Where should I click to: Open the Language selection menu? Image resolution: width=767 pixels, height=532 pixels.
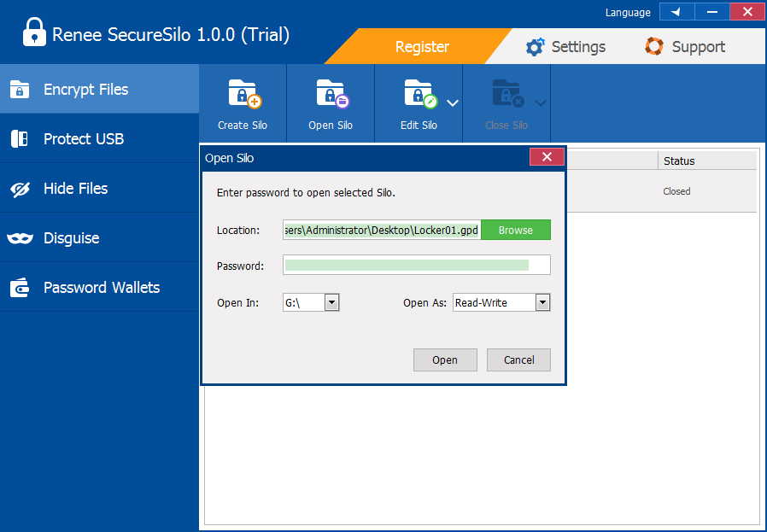point(676,12)
